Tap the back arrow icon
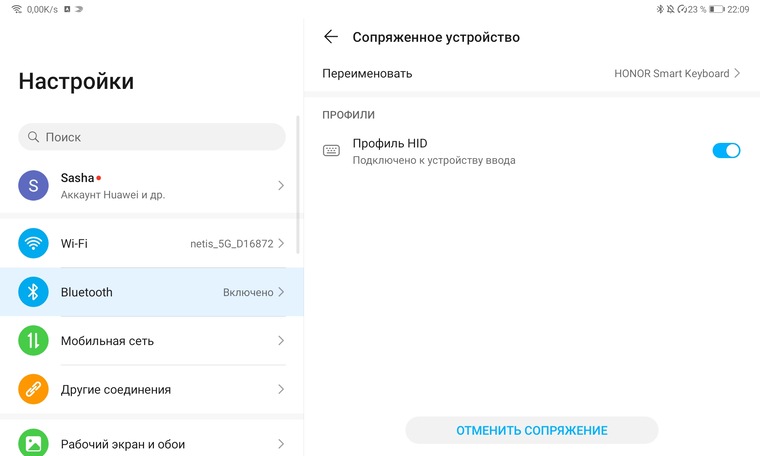 331,37
